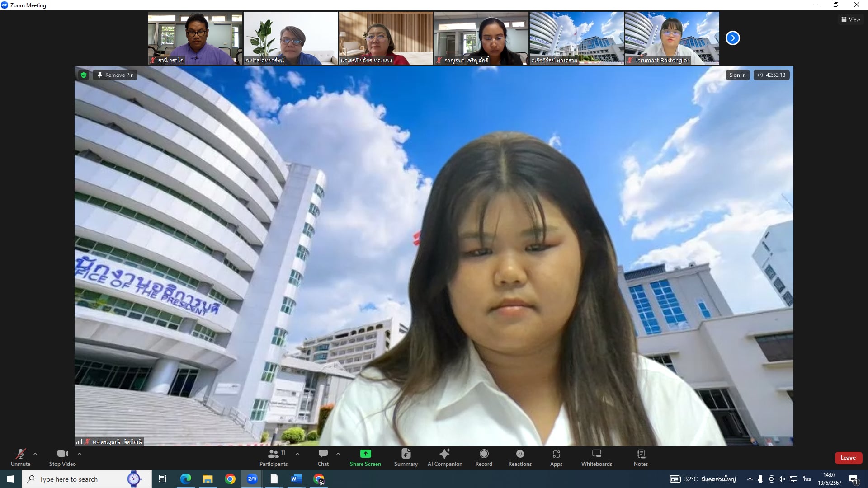The image size is (868, 488).
Task: Stop Video camera toggle
Action: (x=62, y=457)
